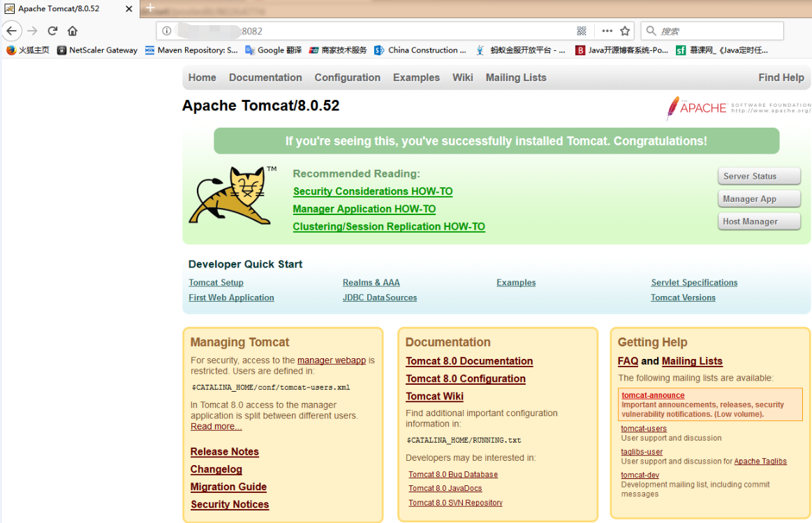The width and height of the screenshot is (812, 523).
Task: Open Manager Application HOW-TO link
Action: click(x=364, y=209)
